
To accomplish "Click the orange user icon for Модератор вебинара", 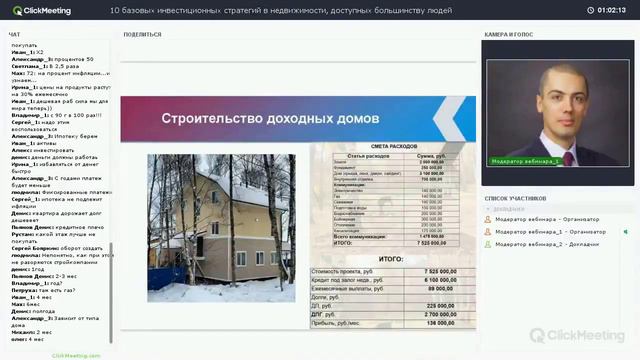I will click(487, 219).
